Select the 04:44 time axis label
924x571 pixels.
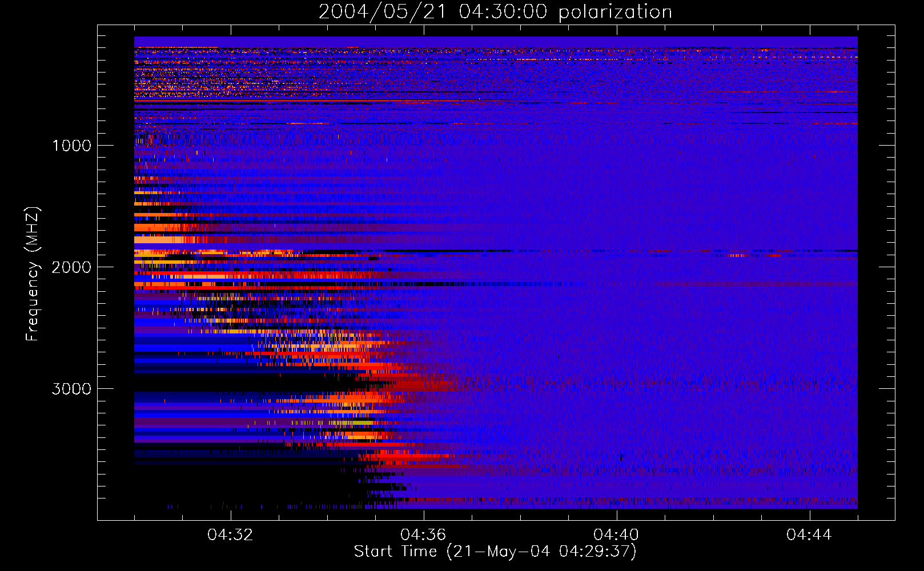coord(809,535)
